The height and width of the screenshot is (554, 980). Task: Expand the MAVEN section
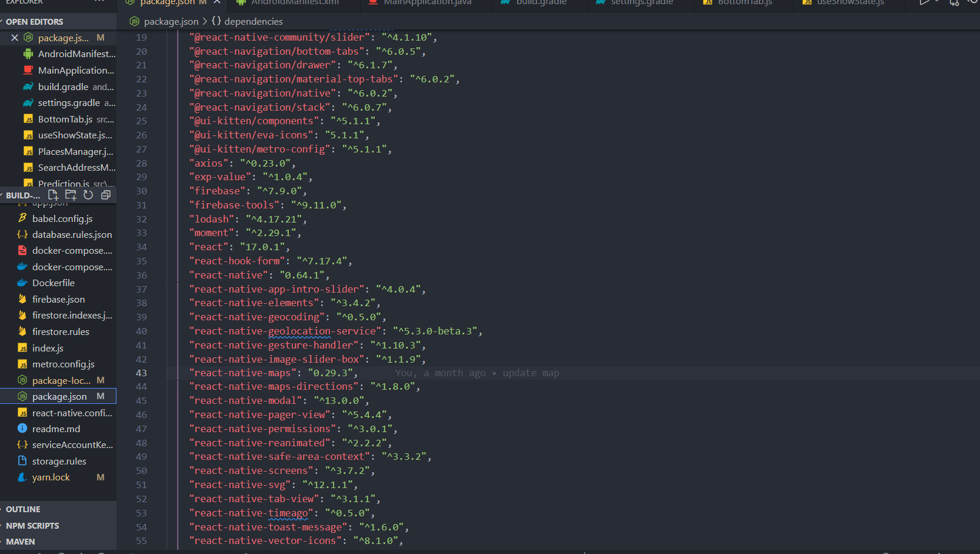[x=19, y=541]
